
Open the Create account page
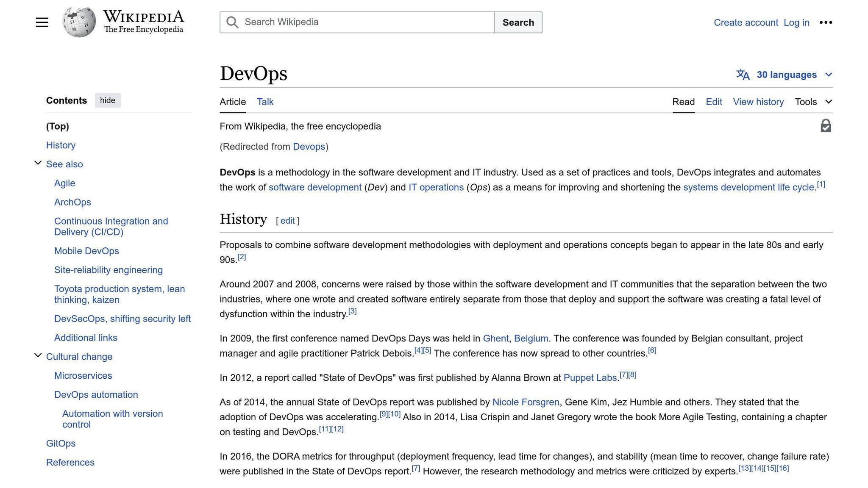(746, 22)
